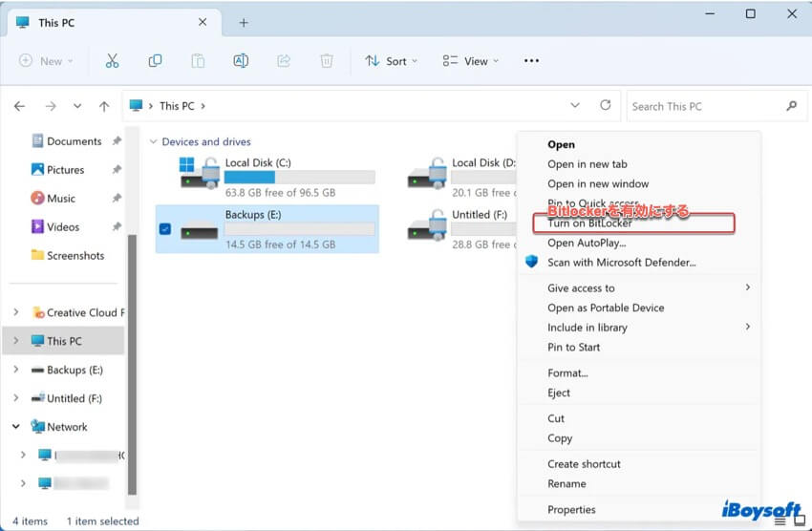The image size is (812, 531).
Task: Expand the This PC tree node
Action: [16, 341]
